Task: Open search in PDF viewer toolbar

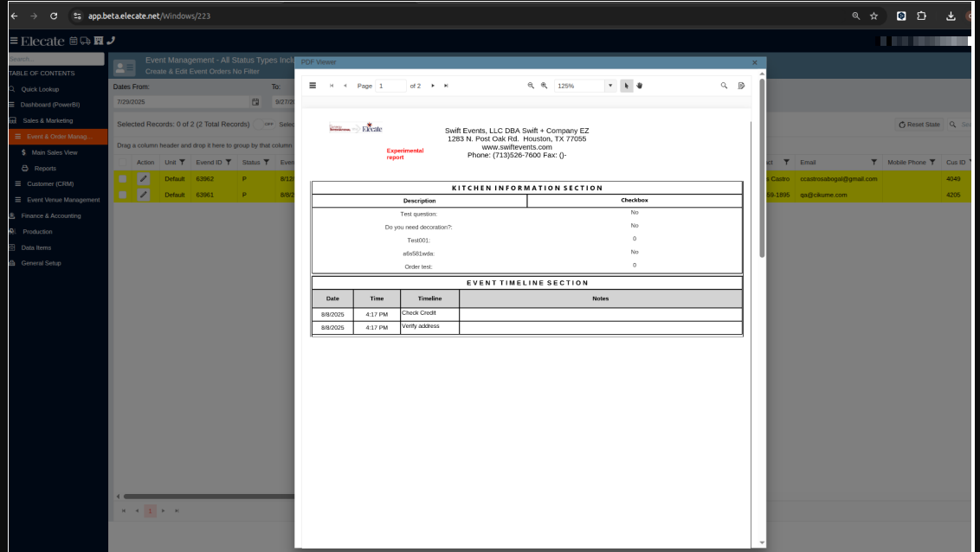Action: tap(724, 86)
